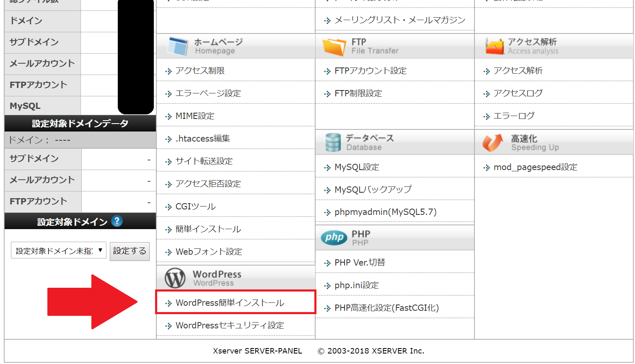Open メーリングリスト・メールマガジン
Screen dimensions: 635x364
click(400, 20)
